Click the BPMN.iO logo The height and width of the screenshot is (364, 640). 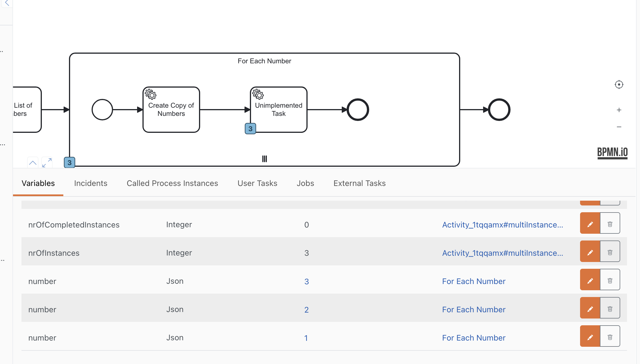[x=612, y=153]
